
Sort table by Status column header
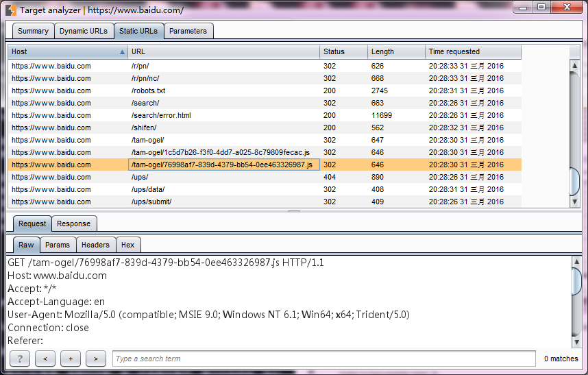click(x=343, y=51)
